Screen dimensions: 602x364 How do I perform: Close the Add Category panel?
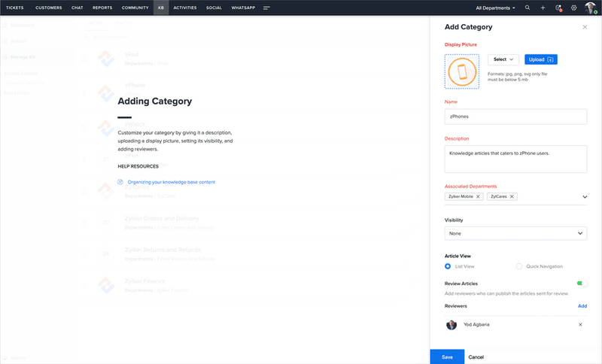(x=585, y=27)
